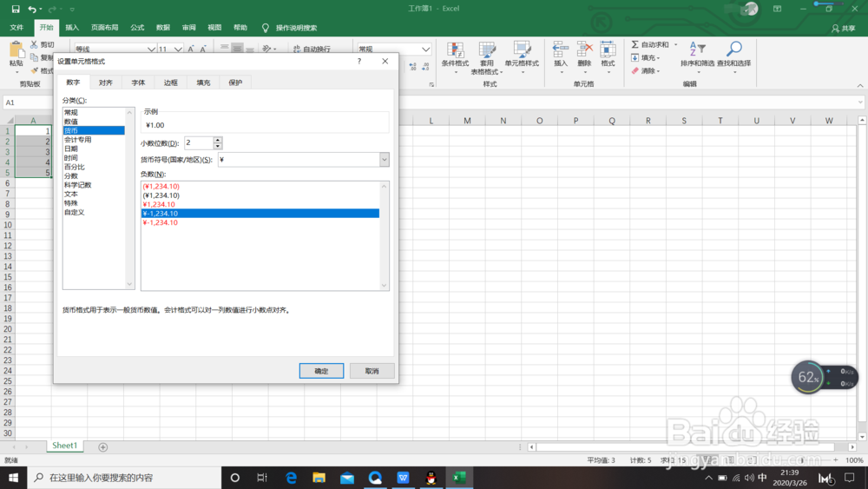Click AutoSum (自动求和) sigma icon
The image size is (868, 489).
635,44
